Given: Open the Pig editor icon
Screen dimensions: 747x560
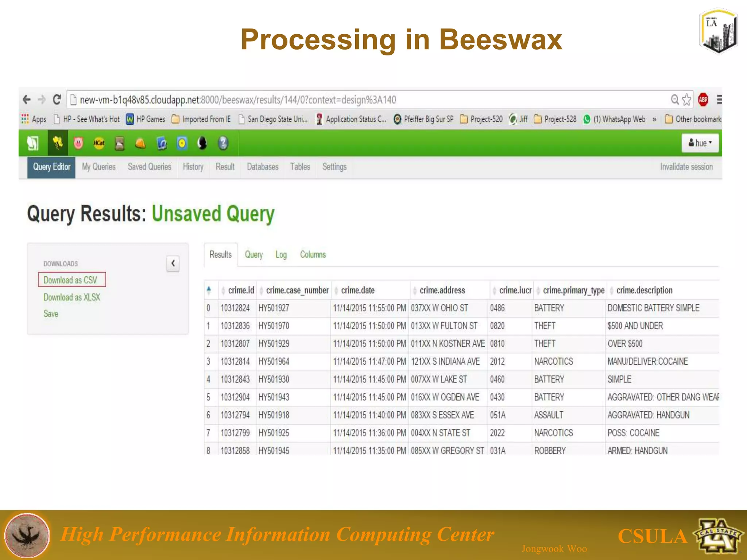Looking at the screenshot, I should (x=78, y=143).
